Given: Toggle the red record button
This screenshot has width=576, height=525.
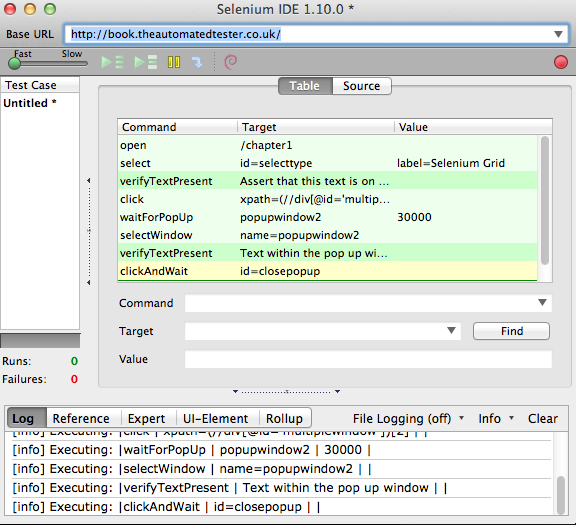Looking at the screenshot, I should [561, 62].
